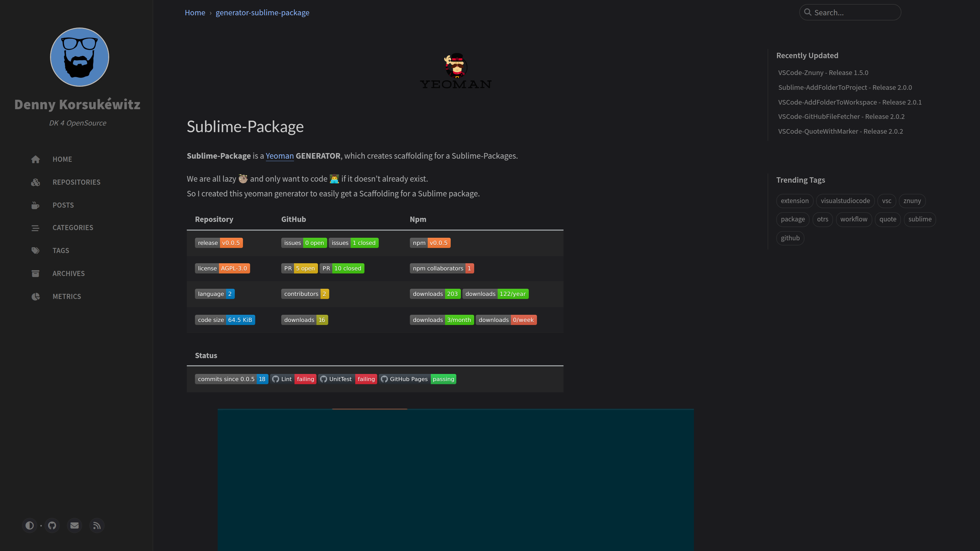Open GitHub profile icon in sidebar footer
The width and height of the screenshot is (980, 551).
pos(52,525)
